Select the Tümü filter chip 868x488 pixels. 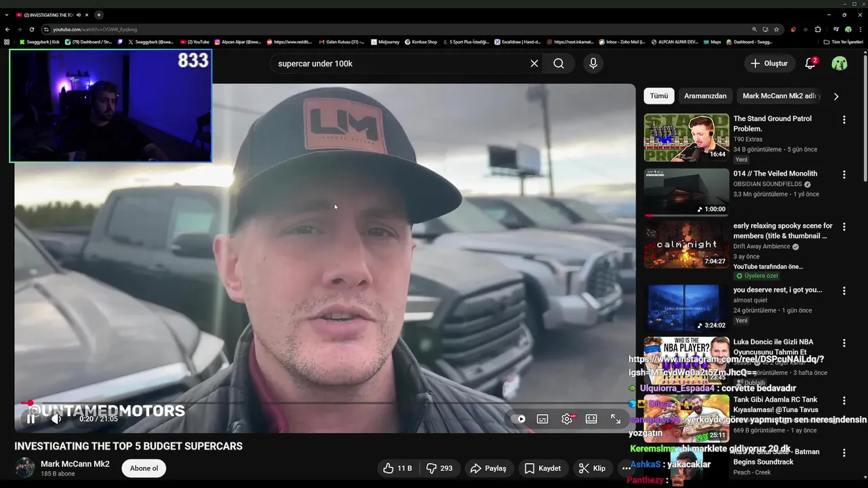coord(659,96)
